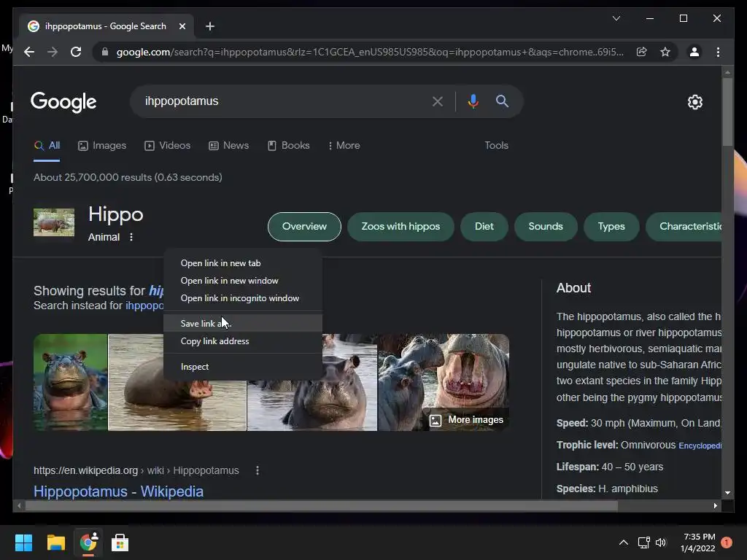The image size is (747, 560).
Task: Switch to the News tab
Action: pos(228,146)
